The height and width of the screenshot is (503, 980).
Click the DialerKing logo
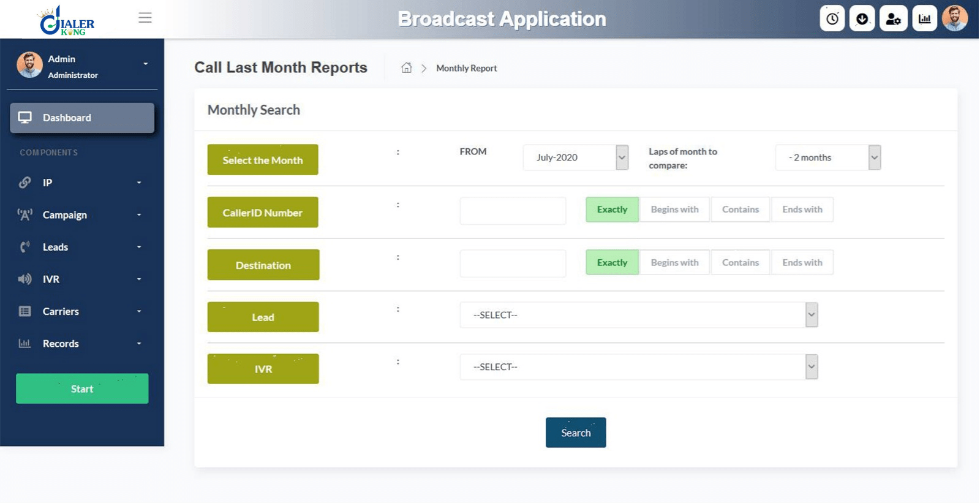[x=67, y=21]
